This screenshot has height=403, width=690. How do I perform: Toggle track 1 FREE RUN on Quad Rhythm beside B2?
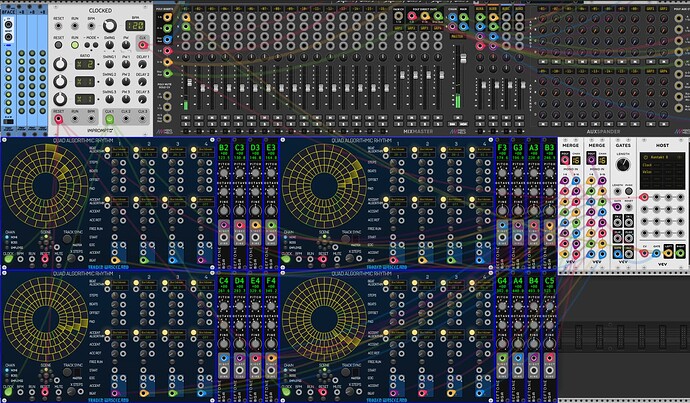pos(115,229)
